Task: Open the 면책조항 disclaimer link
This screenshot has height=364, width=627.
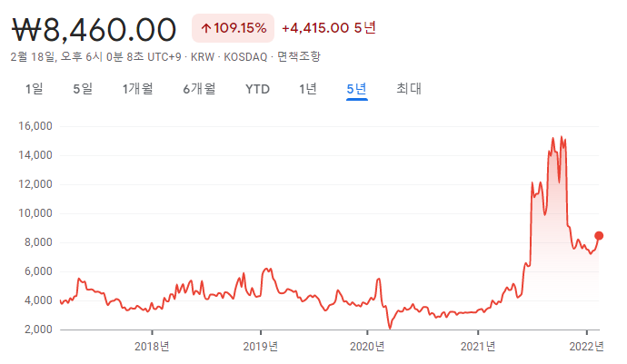Action: tap(299, 57)
